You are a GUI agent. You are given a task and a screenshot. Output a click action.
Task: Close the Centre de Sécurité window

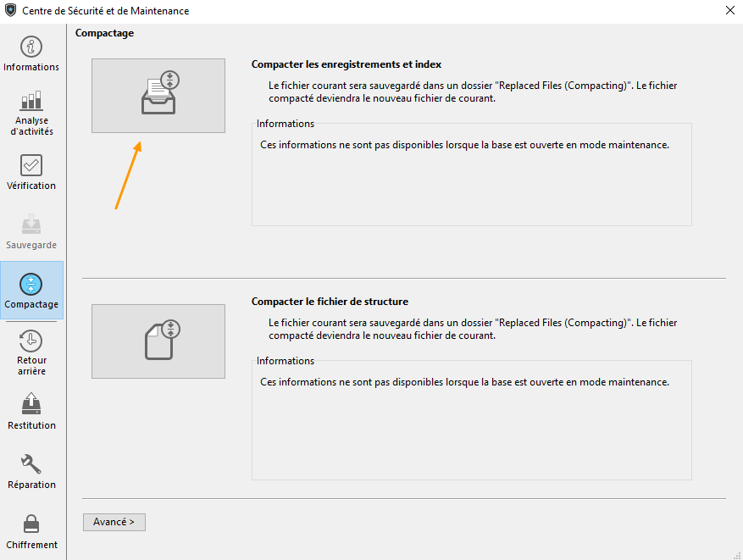tap(730, 10)
